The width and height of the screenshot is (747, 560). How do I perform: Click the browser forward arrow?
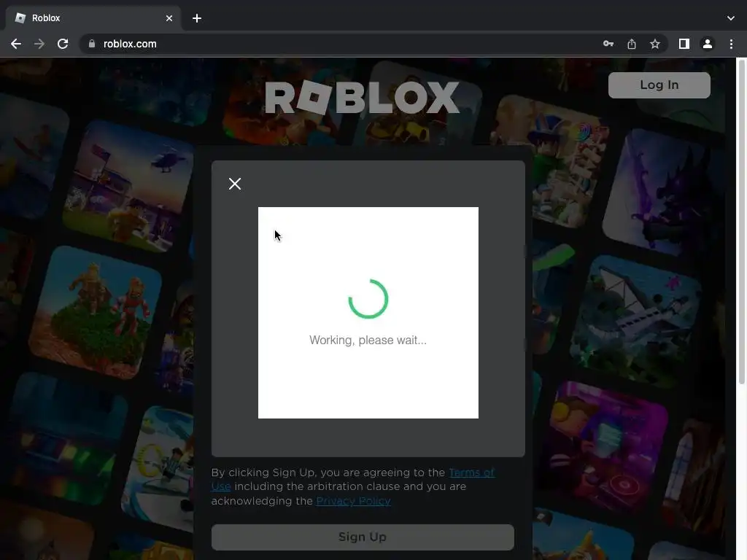pyautogui.click(x=39, y=44)
